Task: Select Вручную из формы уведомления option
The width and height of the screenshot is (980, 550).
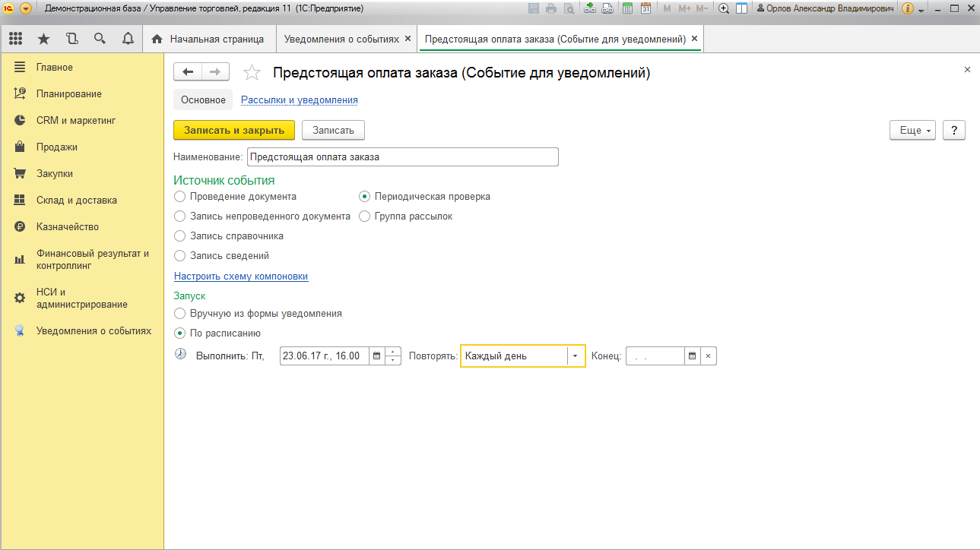Action: (x=180, y=314)
